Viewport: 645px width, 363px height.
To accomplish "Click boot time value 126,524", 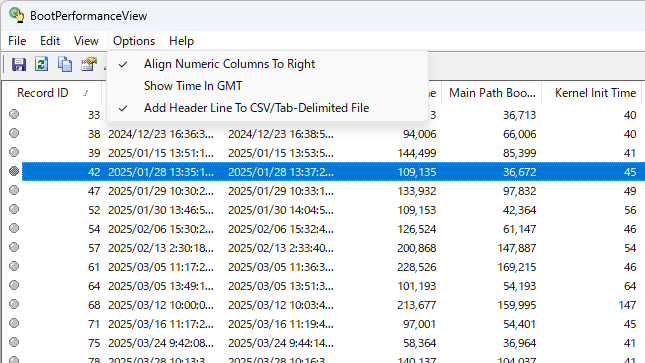I will pyautogui.click(x=417, y=229).
